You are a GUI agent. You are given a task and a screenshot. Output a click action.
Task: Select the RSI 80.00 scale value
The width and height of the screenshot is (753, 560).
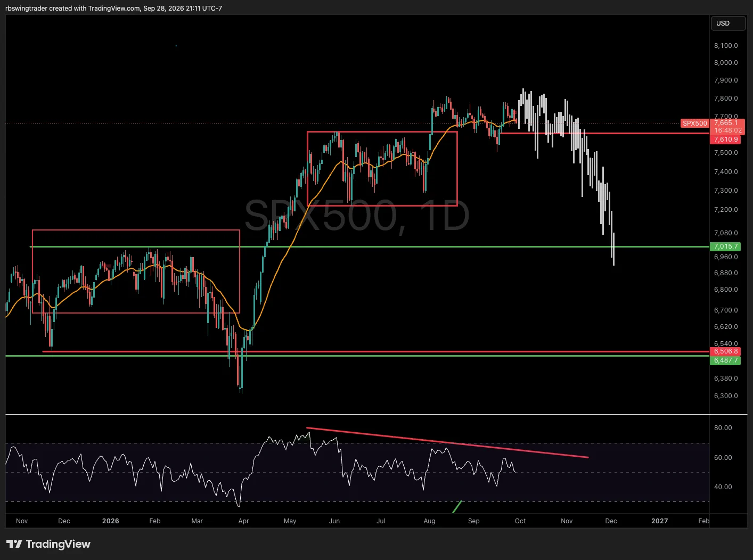pos(723,428)
